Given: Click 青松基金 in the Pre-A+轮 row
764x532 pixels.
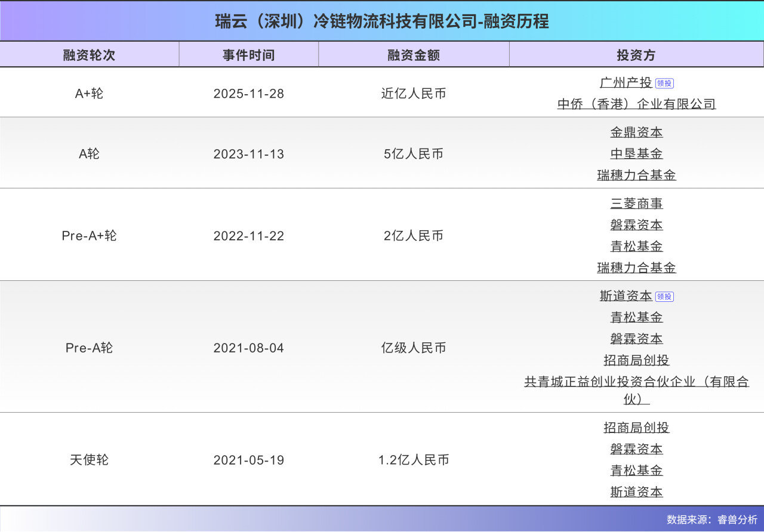Looking at the screenshot, I should pyautogui.click(x=636, y=246).
